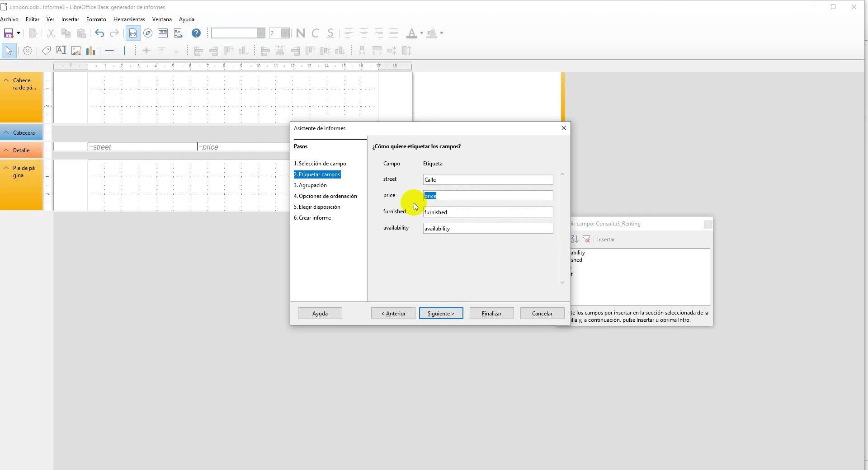Click the align bottom on section icon
The image size is (868, 470).
[x=244, y=51]
